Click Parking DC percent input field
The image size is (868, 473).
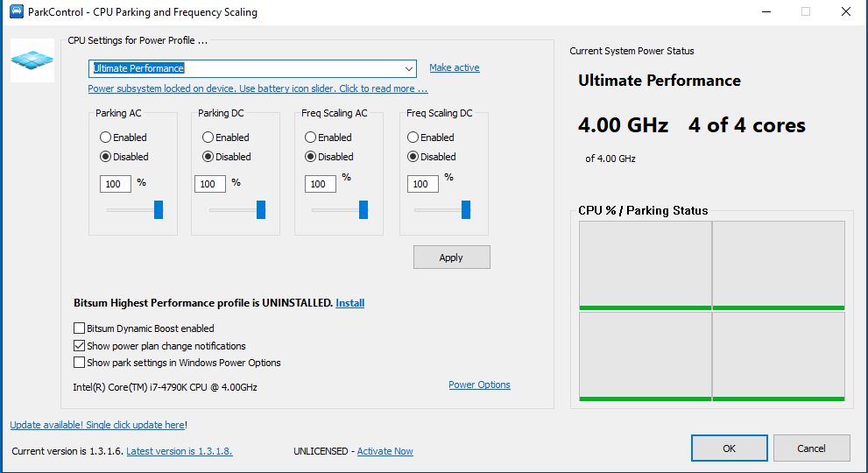[x=210, y=184]
